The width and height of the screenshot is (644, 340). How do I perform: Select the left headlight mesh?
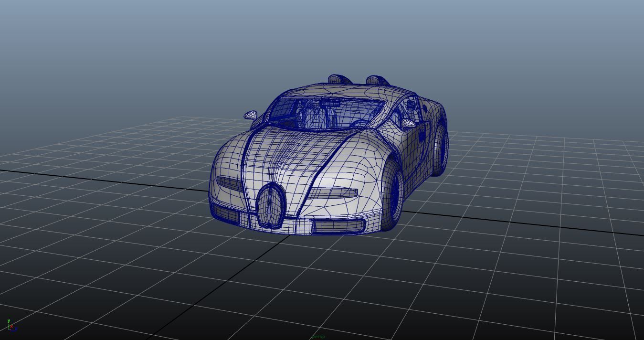229,184
